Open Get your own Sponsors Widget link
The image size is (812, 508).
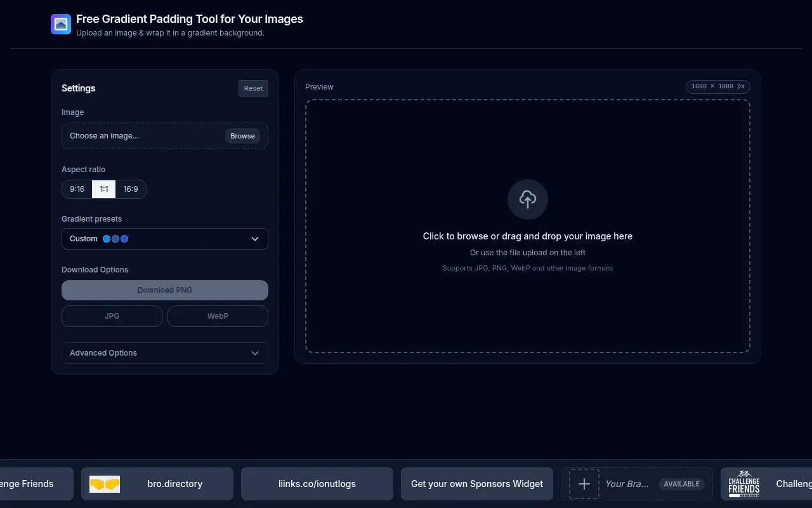pyautogui.click(x=477, y=484)
